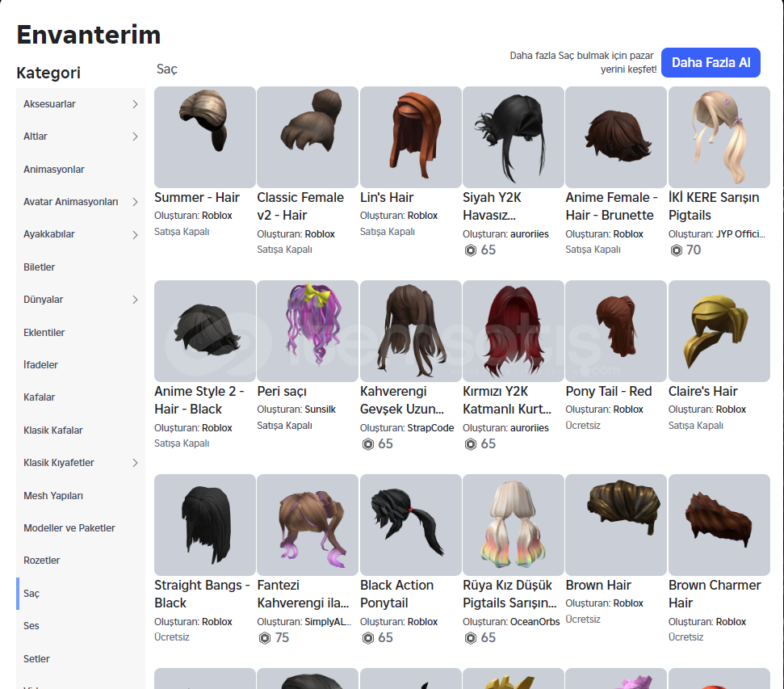The height and width of the screenshot is (689, 784).
Task: Click the 70 Robux price of Sarışın Pigtails
Action: (x=693, y=250)
